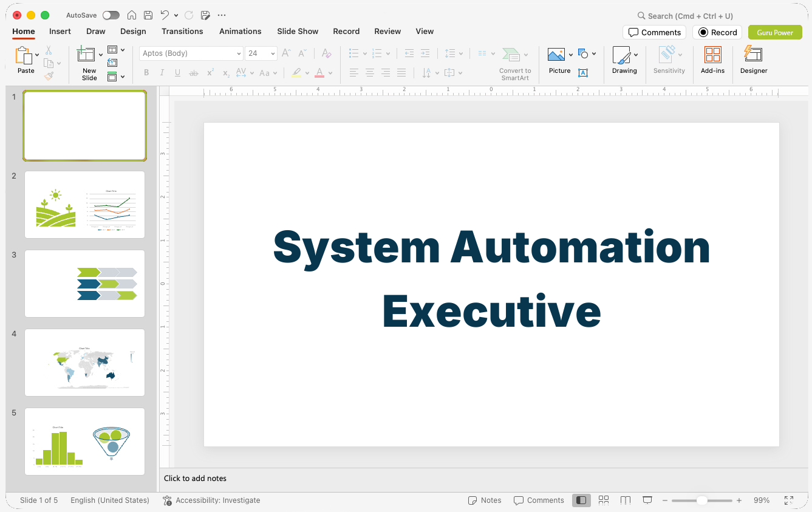Click the Cut scissors icon
The height and width of the screenshot is (512, 812).
[x=49, y=50]
